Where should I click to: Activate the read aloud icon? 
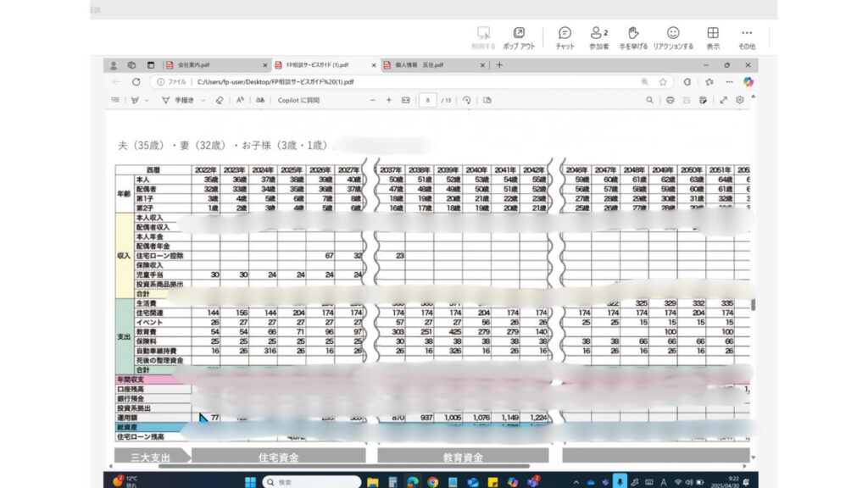(240, 100)
